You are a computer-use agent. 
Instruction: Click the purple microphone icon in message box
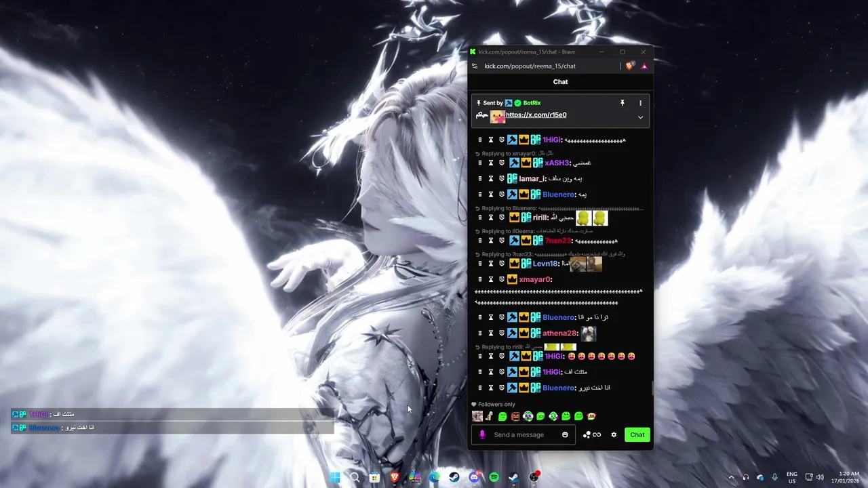click(482, 434)
